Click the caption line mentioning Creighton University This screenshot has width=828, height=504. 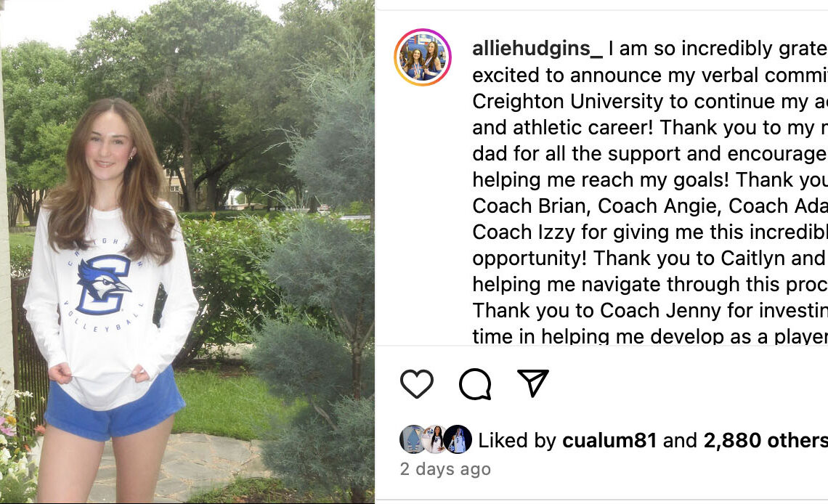(x=650, y=102)
